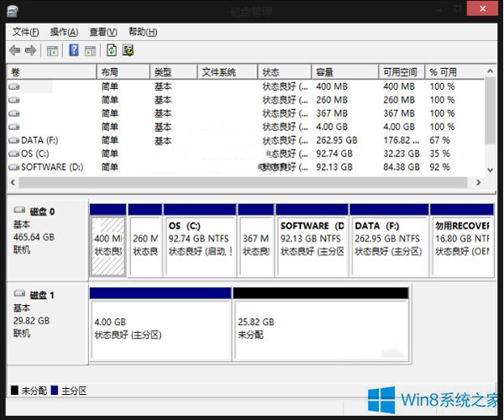Click the volume list scroll-down arrow
504x420 pixels.
pos(491,168)
